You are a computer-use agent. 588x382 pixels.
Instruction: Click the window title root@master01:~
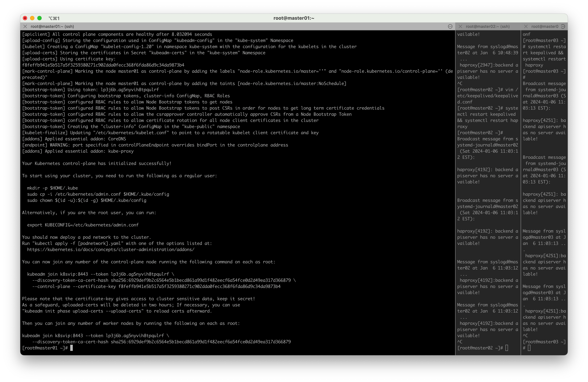(294, 18)
